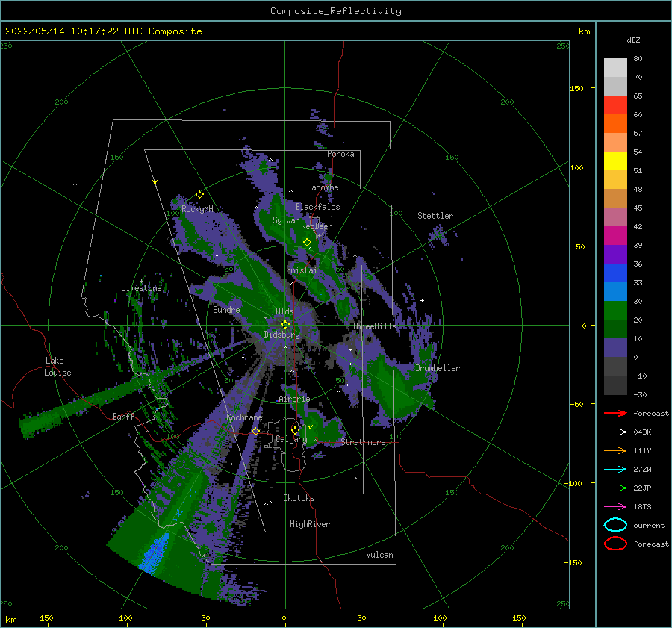
Task: Select the bright green 20-30 dBZ swatch
Action: (x=615, y=311)
